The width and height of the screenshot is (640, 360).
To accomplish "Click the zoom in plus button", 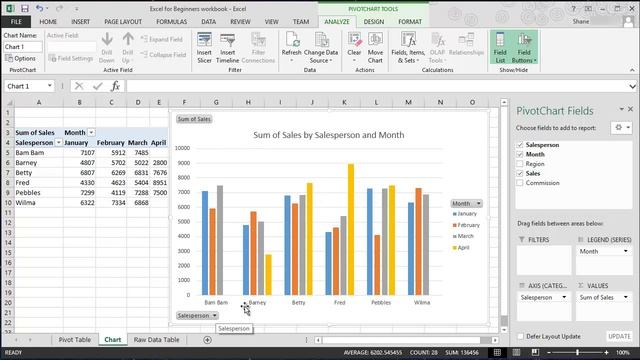I will tap(607, 352).
